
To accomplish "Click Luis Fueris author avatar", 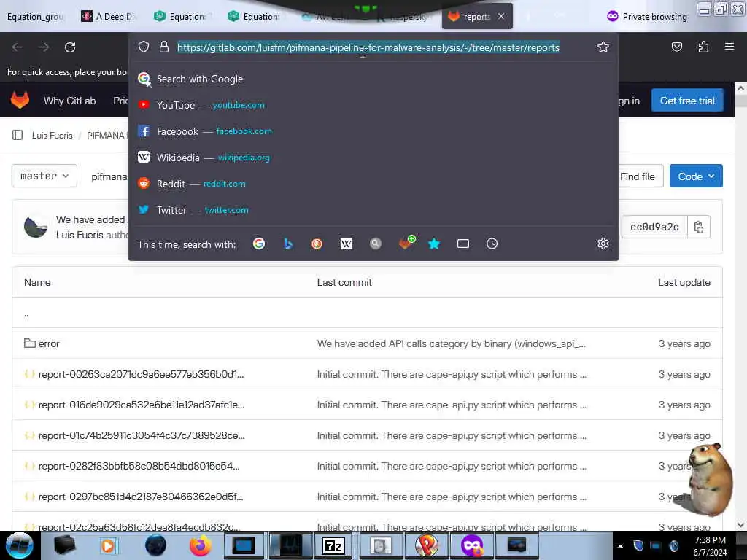I will click(36, 227).
